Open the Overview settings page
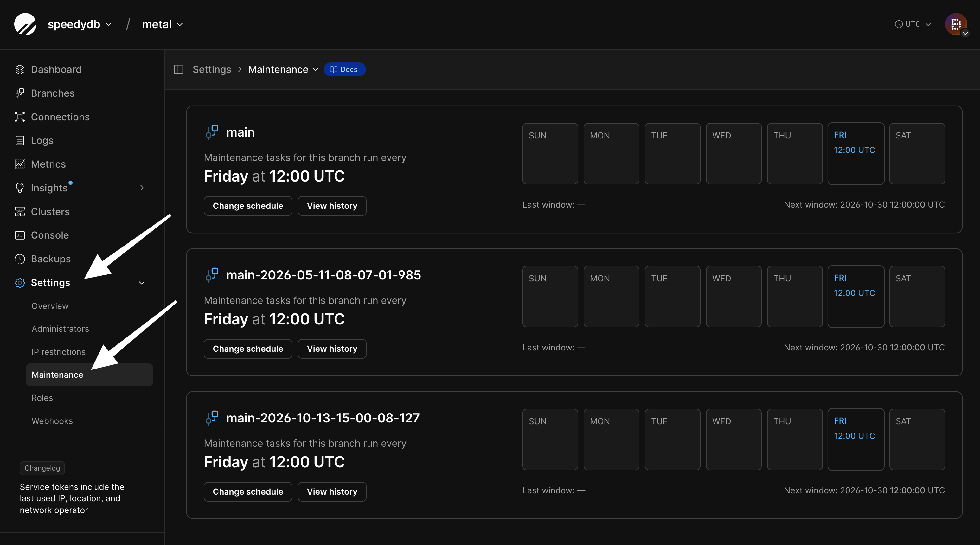 [50, 305]
